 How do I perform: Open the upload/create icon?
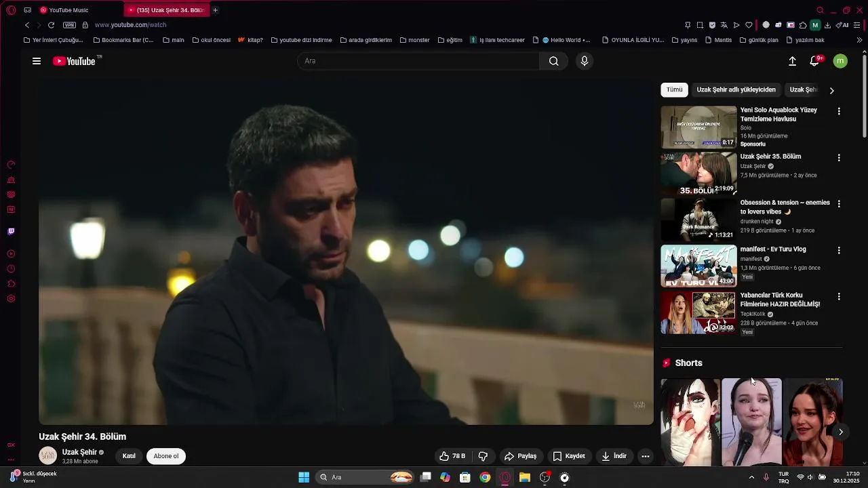792,61
